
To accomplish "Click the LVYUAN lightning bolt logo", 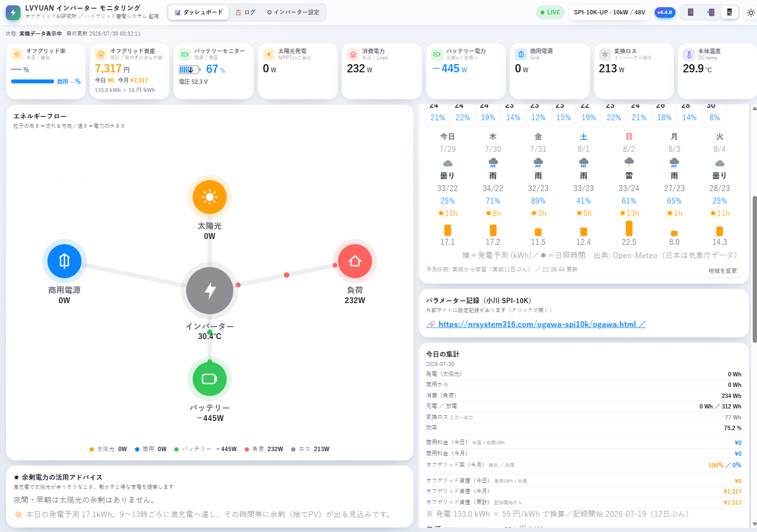I will [13, 12].
